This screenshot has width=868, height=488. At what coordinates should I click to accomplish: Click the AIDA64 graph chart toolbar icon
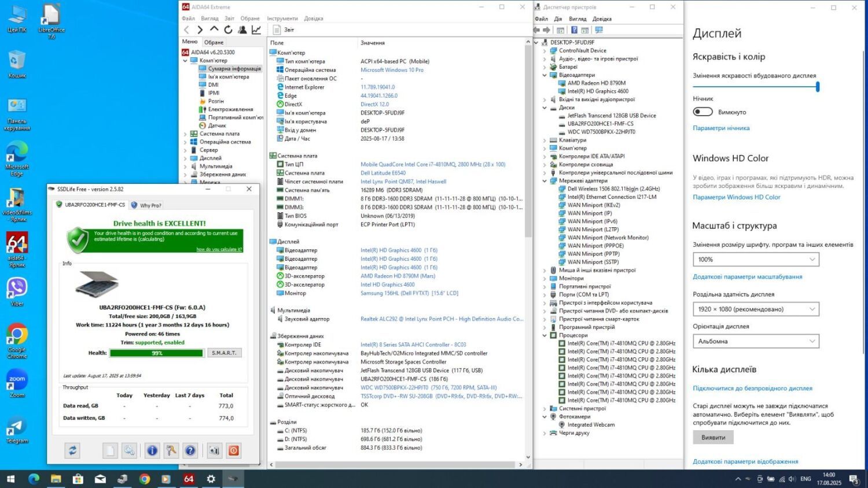256,29
